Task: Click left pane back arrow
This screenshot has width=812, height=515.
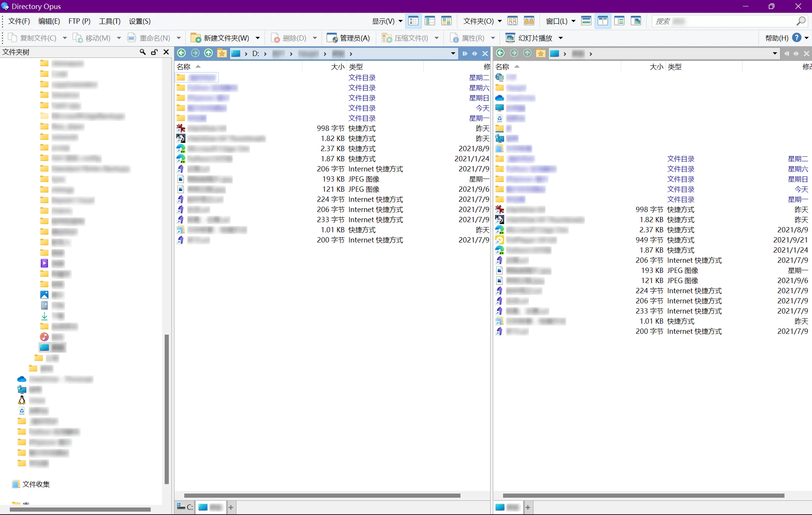Action: point(182,53)
